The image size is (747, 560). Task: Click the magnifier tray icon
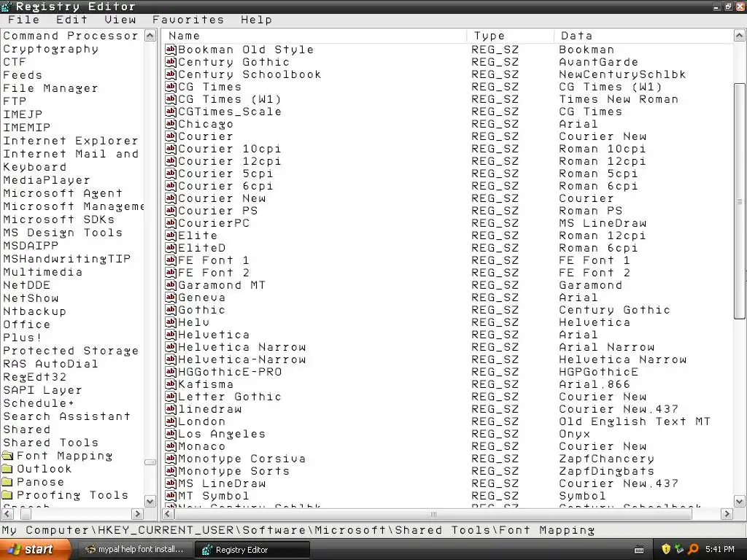pos(693,549)
